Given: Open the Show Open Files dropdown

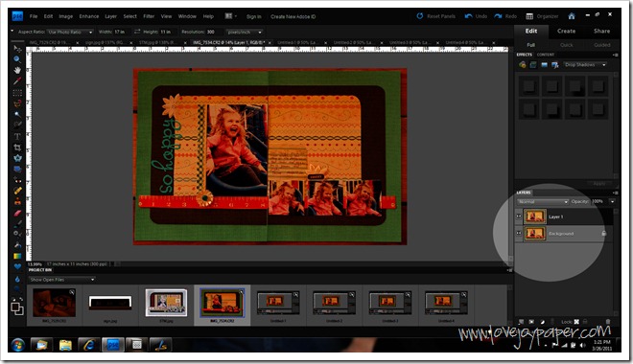Looking at the screenshot, I should [x=61, y=280].
